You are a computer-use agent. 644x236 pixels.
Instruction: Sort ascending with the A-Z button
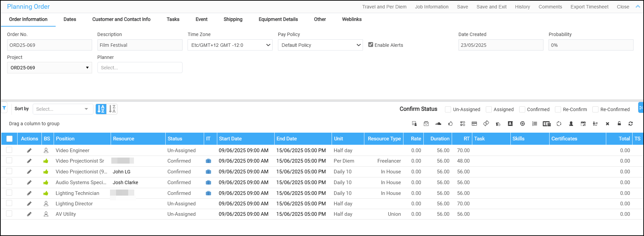coord(101,109)
